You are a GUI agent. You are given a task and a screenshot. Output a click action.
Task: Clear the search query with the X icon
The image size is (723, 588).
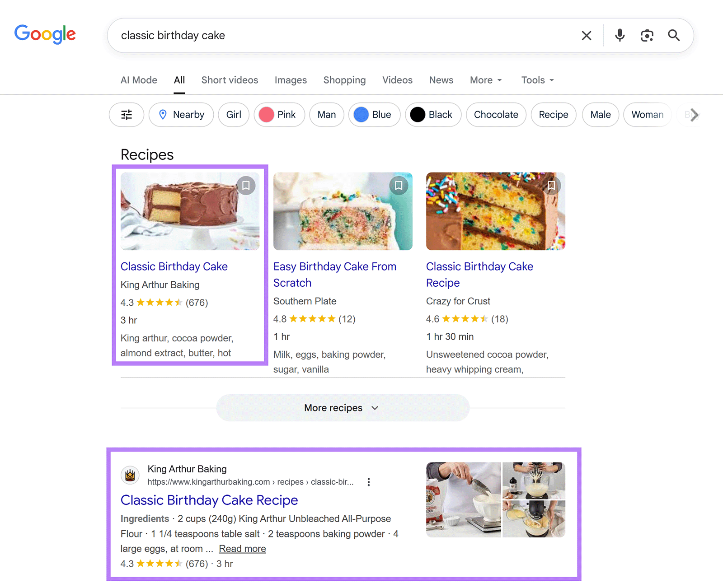tap(586, 35)
